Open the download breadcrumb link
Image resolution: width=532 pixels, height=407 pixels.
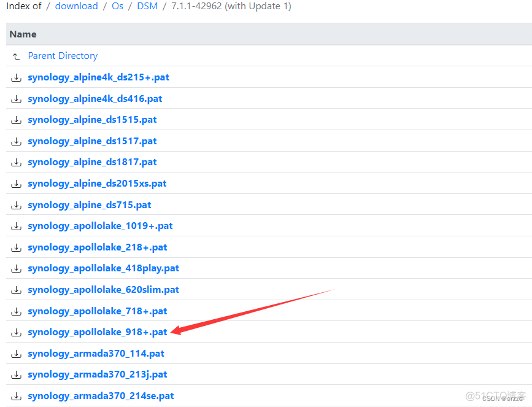click(76, 6)
